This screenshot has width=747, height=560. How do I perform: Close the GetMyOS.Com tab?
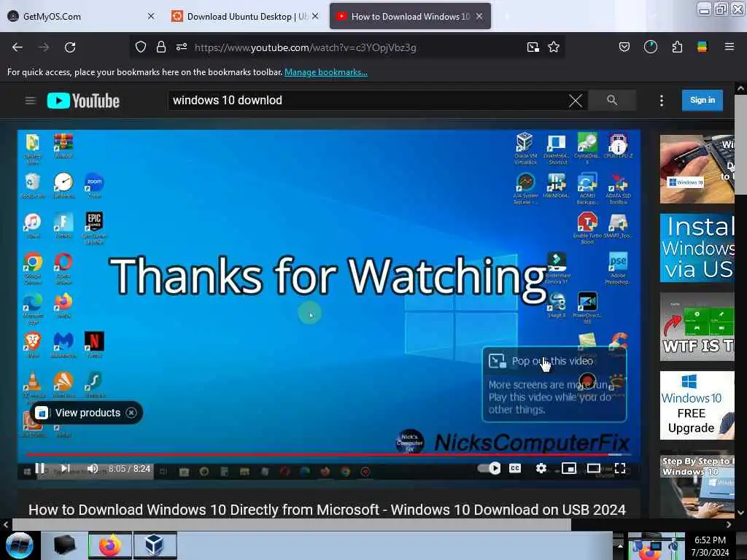click(151, 16)
